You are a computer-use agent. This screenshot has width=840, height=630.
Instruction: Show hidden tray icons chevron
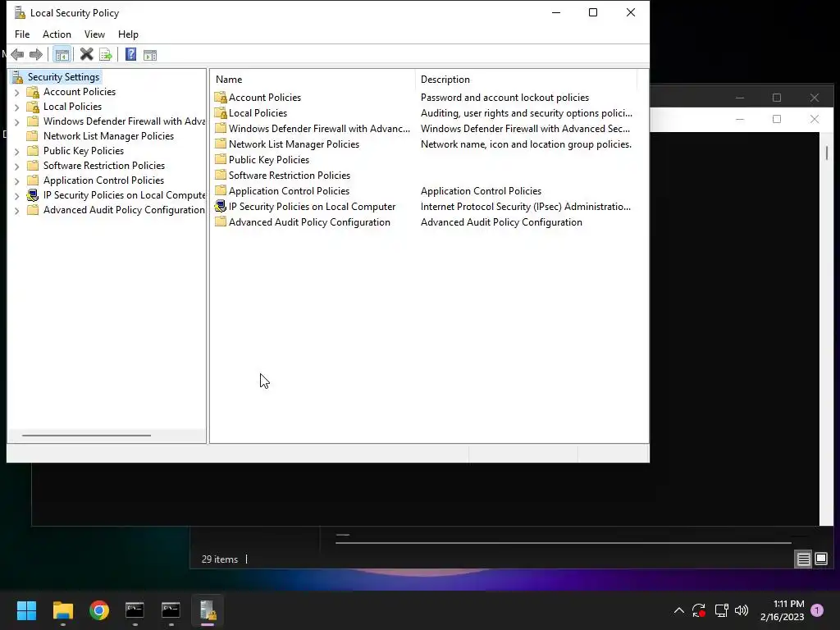coord(678,610)
